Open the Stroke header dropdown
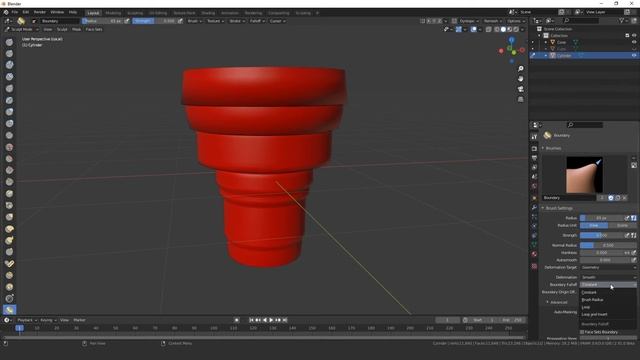 [x=237, y=21]
